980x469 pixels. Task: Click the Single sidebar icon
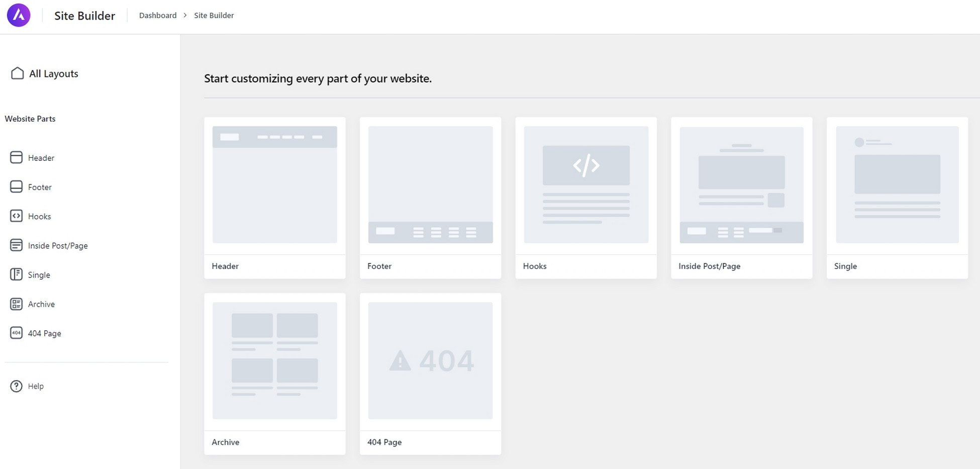coord(16,274)
